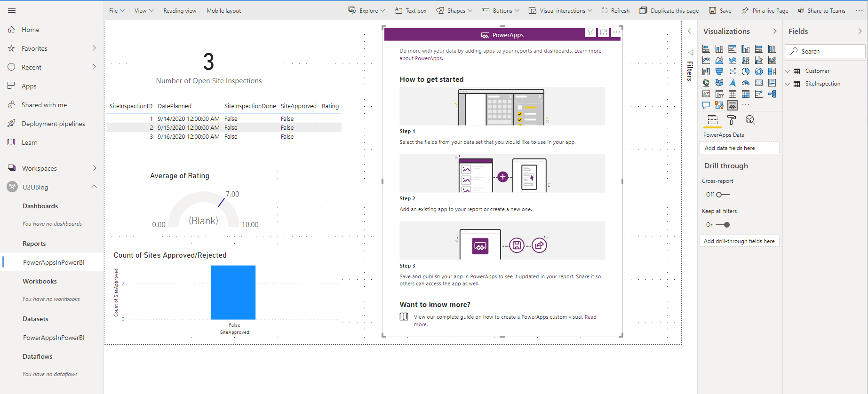
Task: Select filled map visualization icon
Action: pos(719,83)
